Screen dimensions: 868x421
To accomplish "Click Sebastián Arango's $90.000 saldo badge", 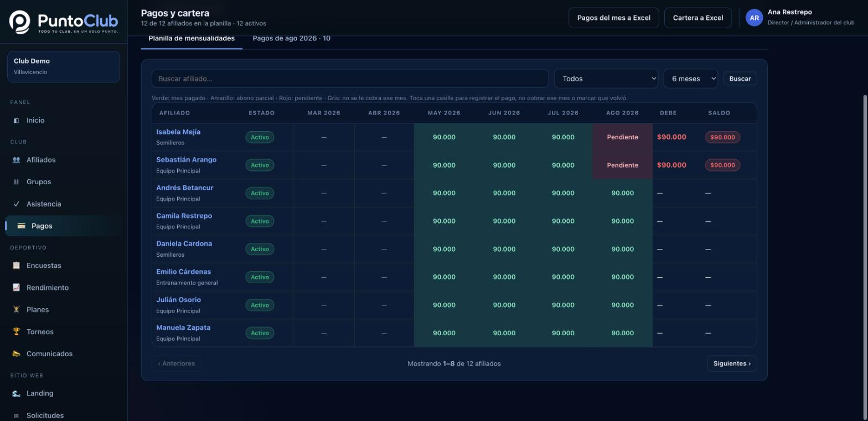I will 722,165.
